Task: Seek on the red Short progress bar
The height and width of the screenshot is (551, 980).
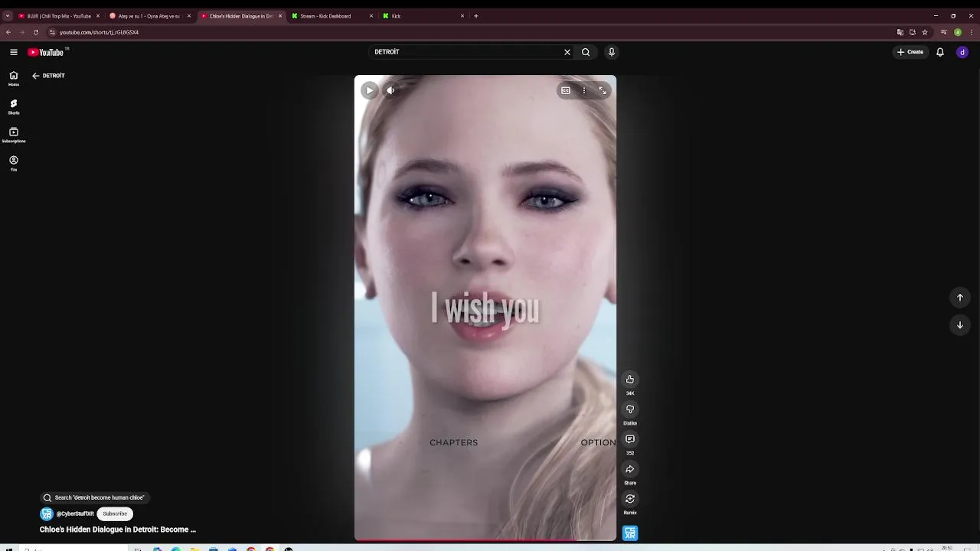Action: pos(485,540)
